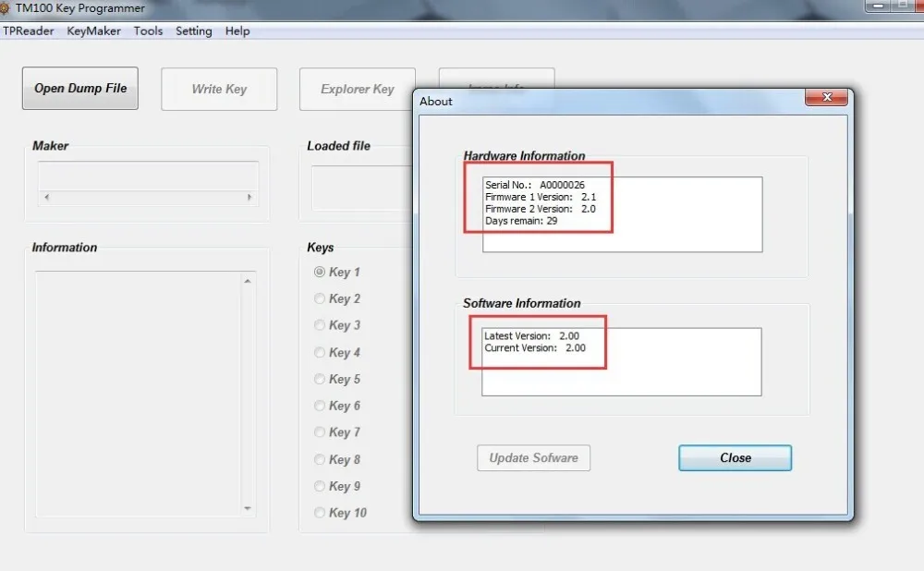Click Information box scroll up arrow

point(248,281)
